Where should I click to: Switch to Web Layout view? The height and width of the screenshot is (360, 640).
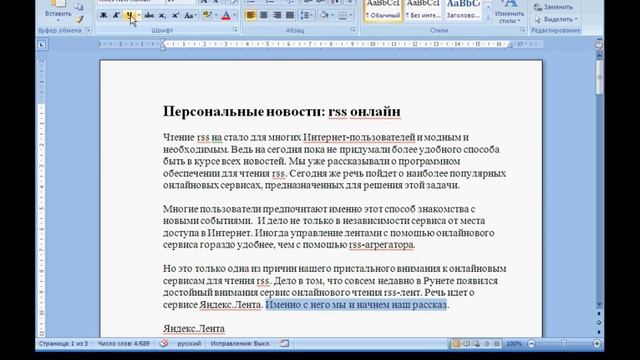tap(476, 344)
